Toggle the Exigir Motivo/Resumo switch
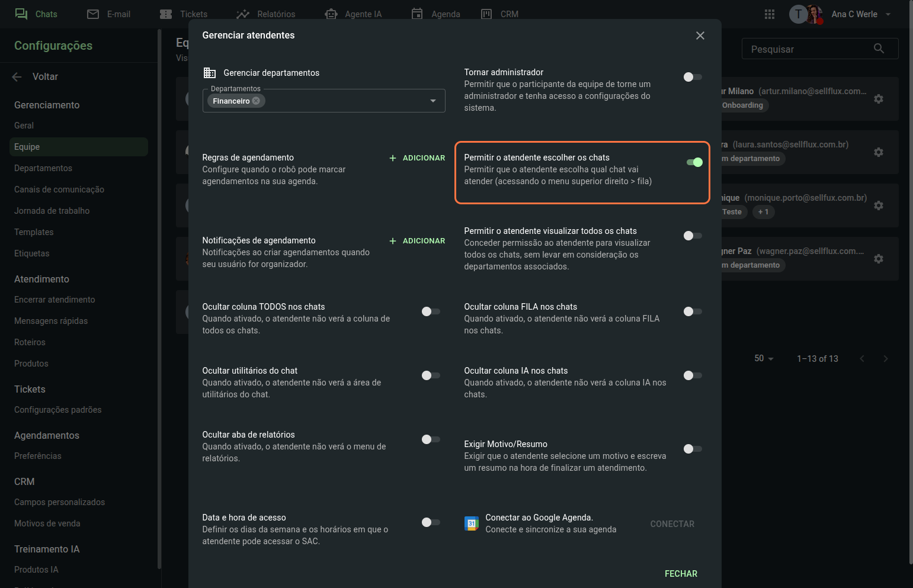This screenshot has width=913, height=588. click(692, 449)
